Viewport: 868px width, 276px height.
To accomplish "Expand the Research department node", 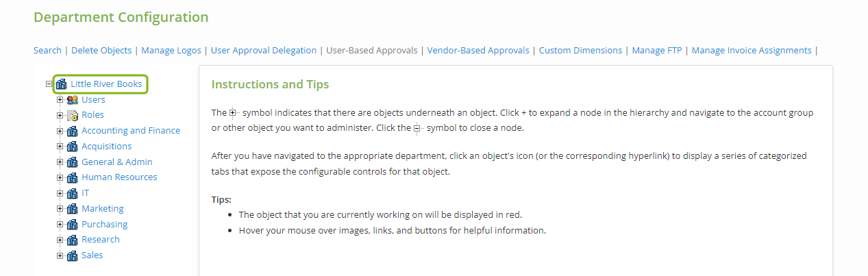I will click(60, 240).
